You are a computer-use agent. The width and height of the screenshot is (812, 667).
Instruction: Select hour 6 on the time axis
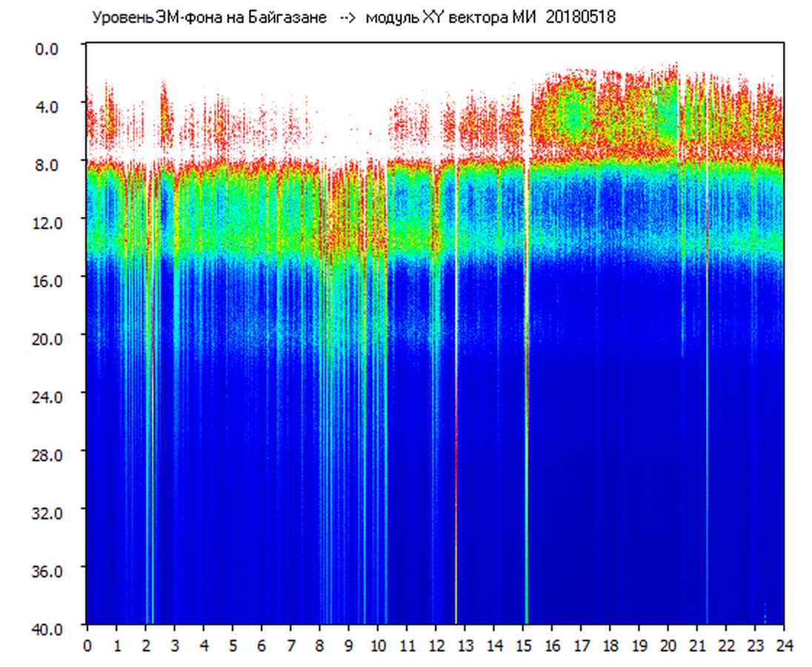[262, 646]
